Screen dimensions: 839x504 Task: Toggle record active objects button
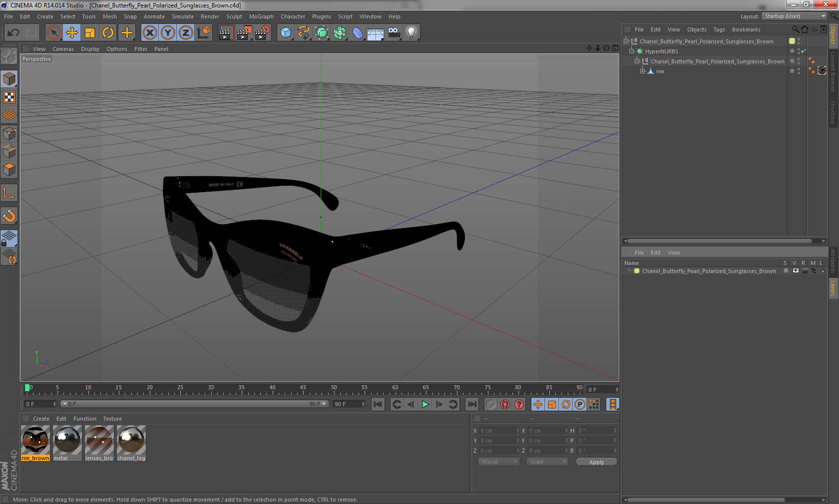[x=491, y=404]
